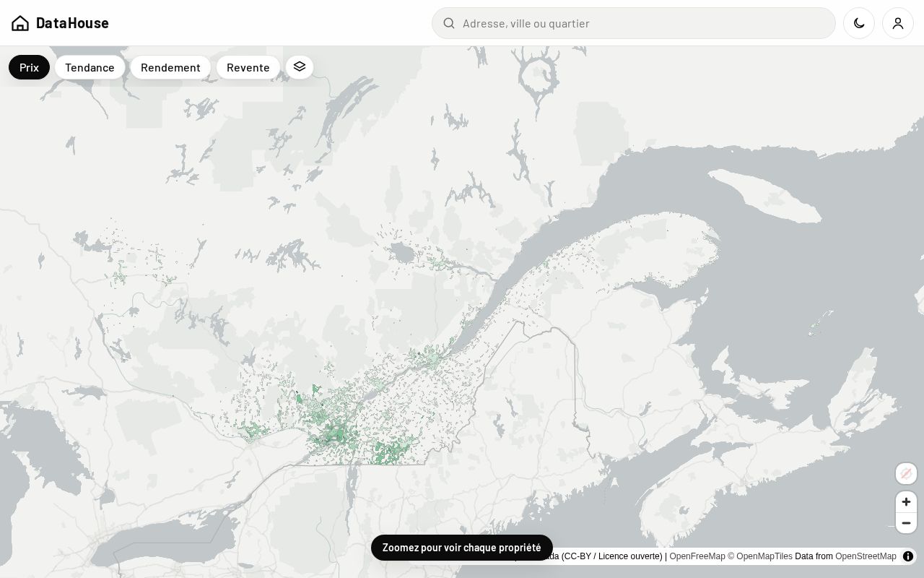
Task: Open the OpenFreeMap attribution link
Action: (x=697, y=556)
